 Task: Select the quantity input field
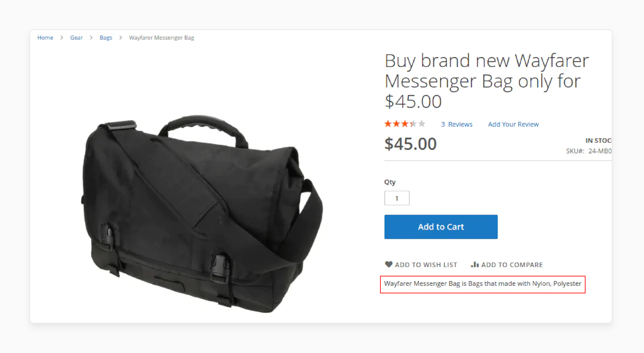click(396, 199)
